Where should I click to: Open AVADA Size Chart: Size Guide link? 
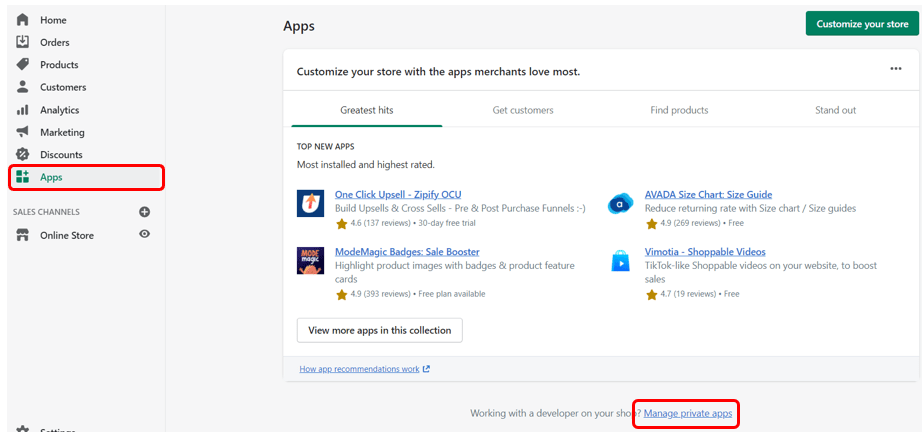point(709,195)
